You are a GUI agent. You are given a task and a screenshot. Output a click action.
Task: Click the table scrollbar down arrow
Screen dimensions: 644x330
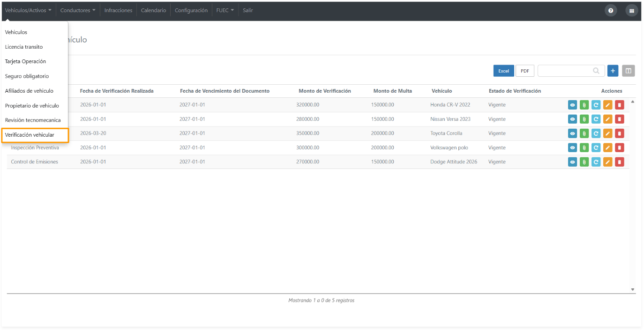pos(632,290)
